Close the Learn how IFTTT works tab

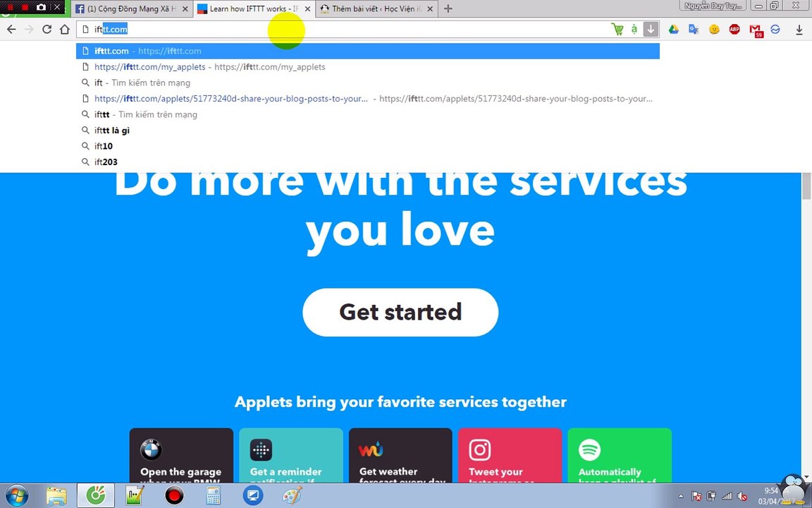click(307, 8)
